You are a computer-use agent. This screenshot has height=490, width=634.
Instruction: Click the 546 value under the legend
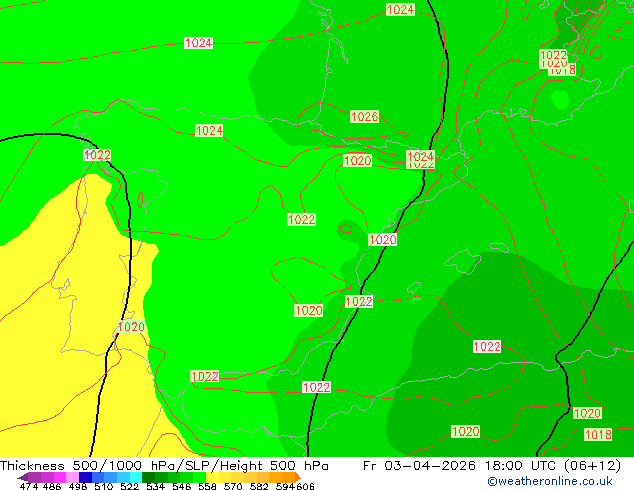pyautogui.click(x=182, y=486)
